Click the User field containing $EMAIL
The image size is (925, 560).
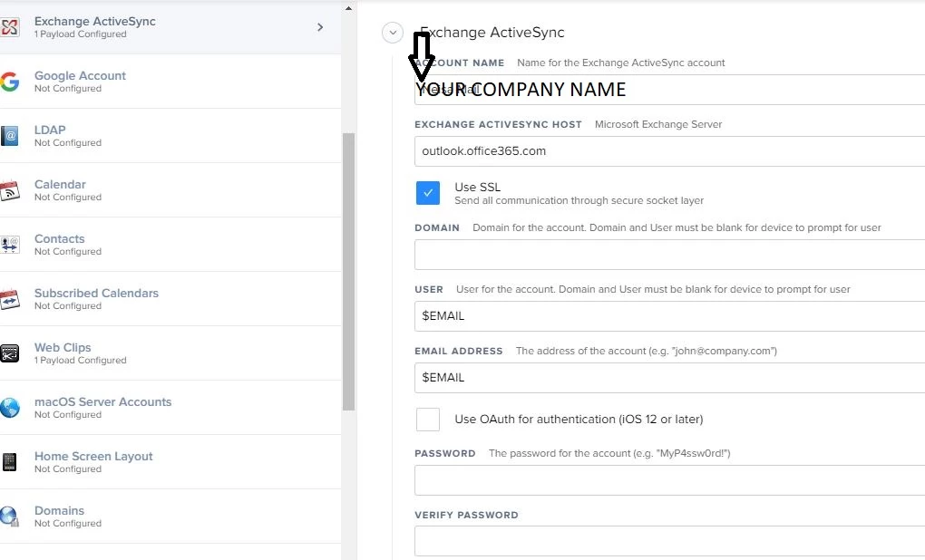click(669, 316)
